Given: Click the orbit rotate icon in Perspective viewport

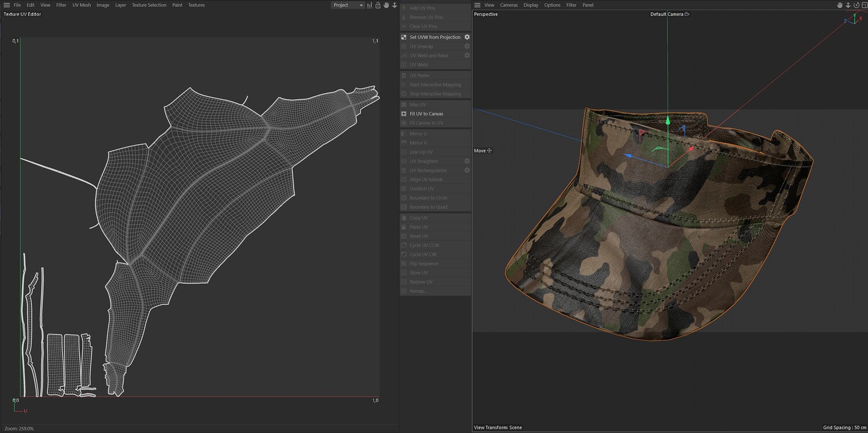Looking at the screenshot, I should [x=856, y=5].
